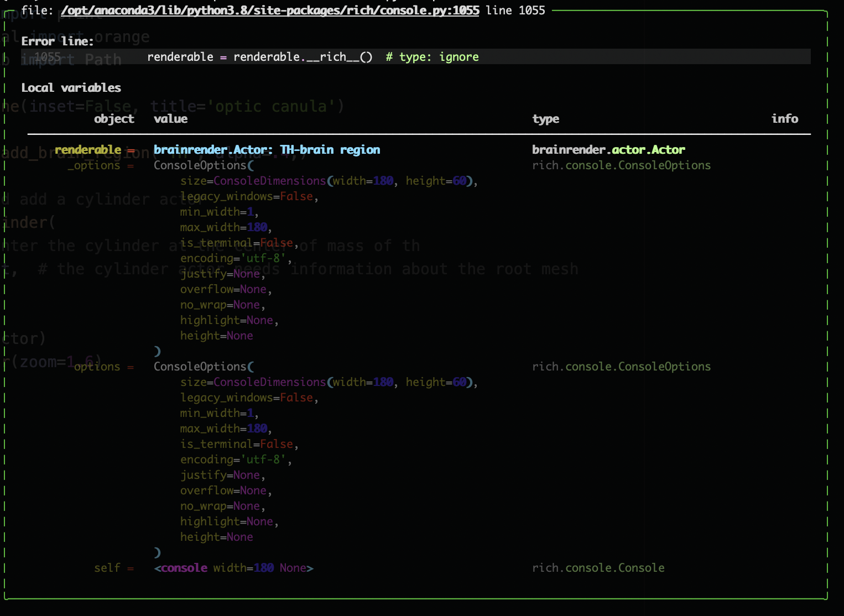The image size is (844, 616).
Task: Select the self variable entry
Action: [107, 567]
